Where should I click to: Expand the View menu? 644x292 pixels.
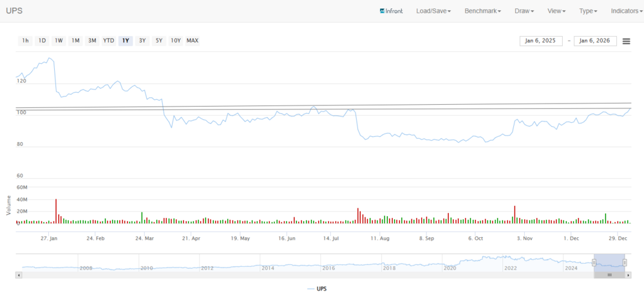click(x=556, y=11)
